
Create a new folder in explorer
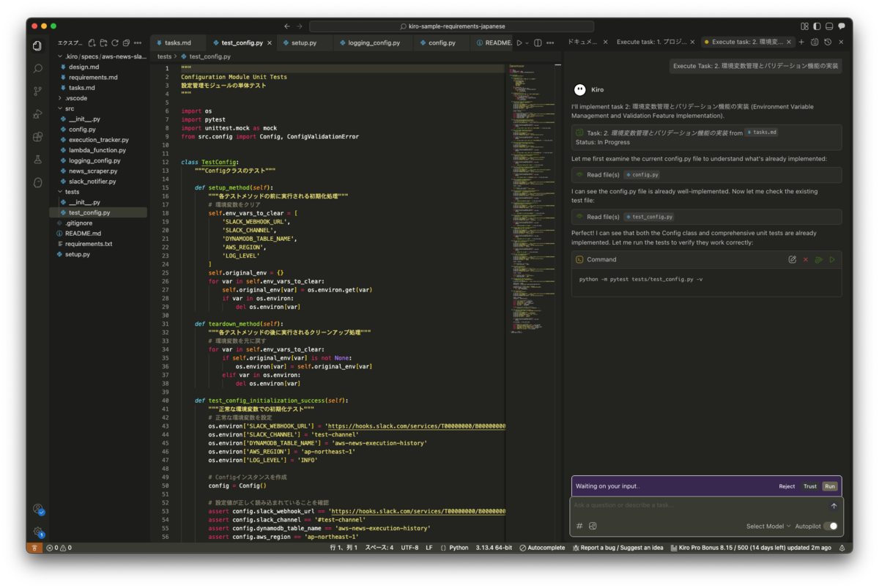[104, 42]
